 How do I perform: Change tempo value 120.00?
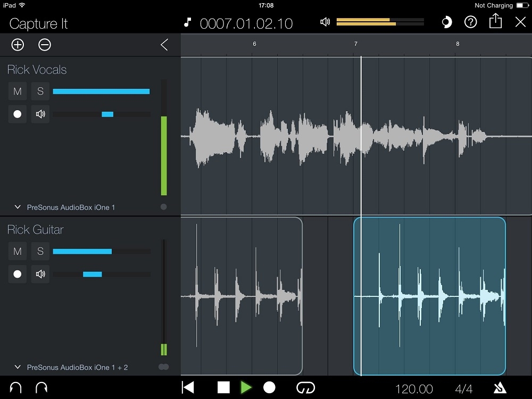(x=414, y=389)
